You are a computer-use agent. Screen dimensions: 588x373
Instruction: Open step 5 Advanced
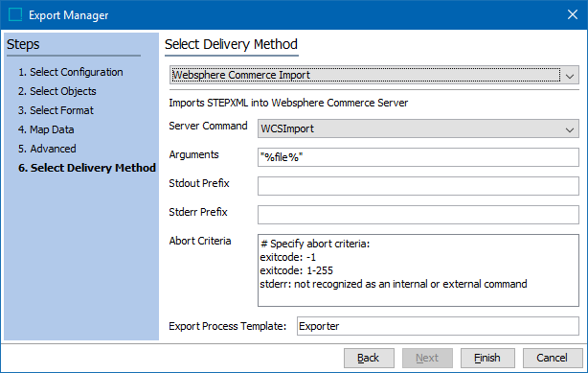pyautogui.click(x=47, y=149)
